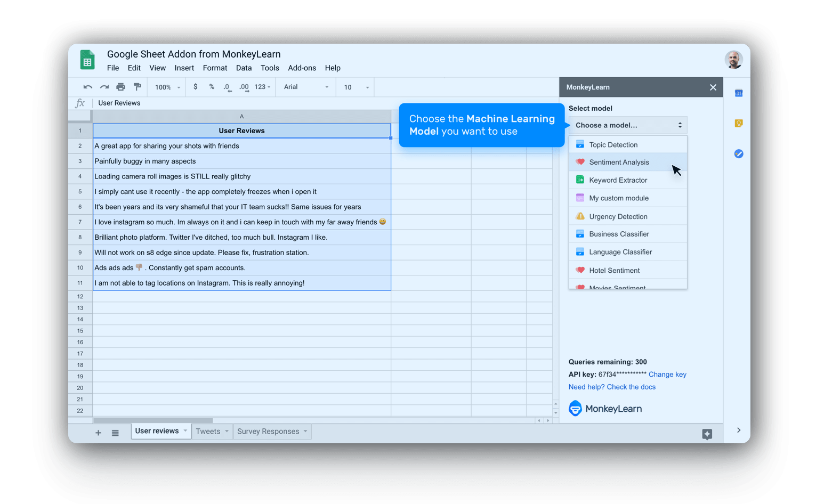Select Language Classifier model
This screenshot has width=824, height=504.
[628, 252]
